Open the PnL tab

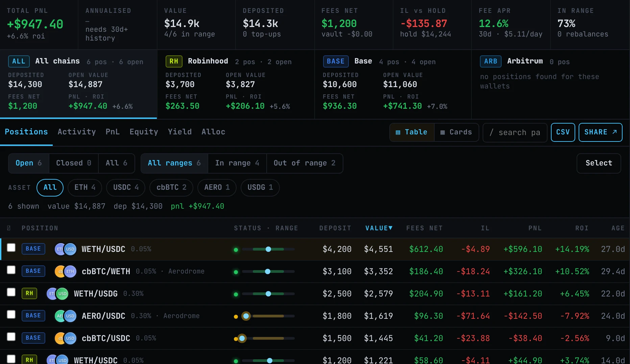(113, 132)
